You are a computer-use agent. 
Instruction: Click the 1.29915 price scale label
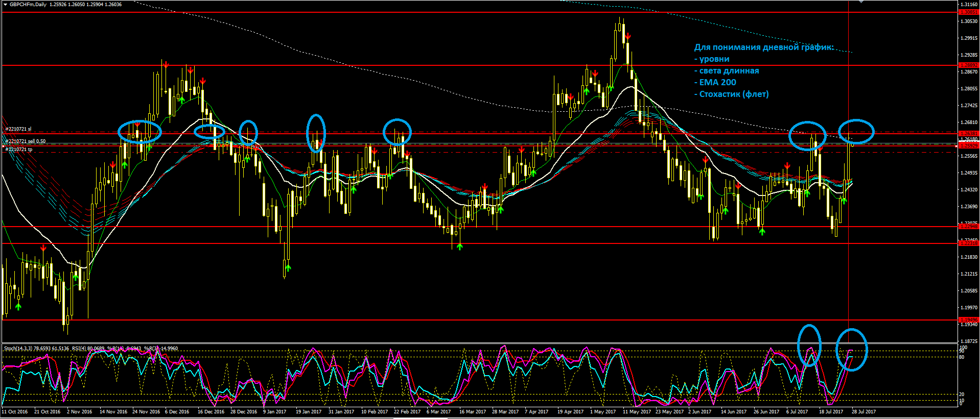(x=969, y=38)
